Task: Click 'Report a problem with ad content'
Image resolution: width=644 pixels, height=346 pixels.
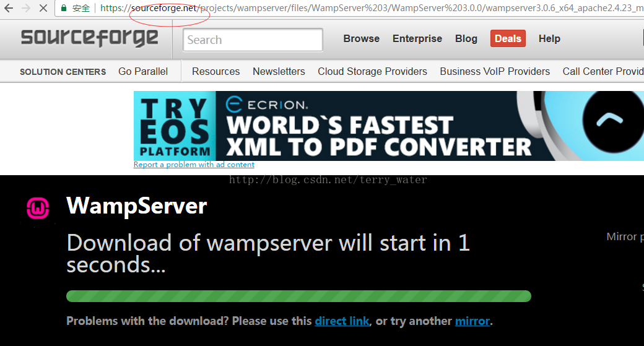Action: [x=194, y=165]
